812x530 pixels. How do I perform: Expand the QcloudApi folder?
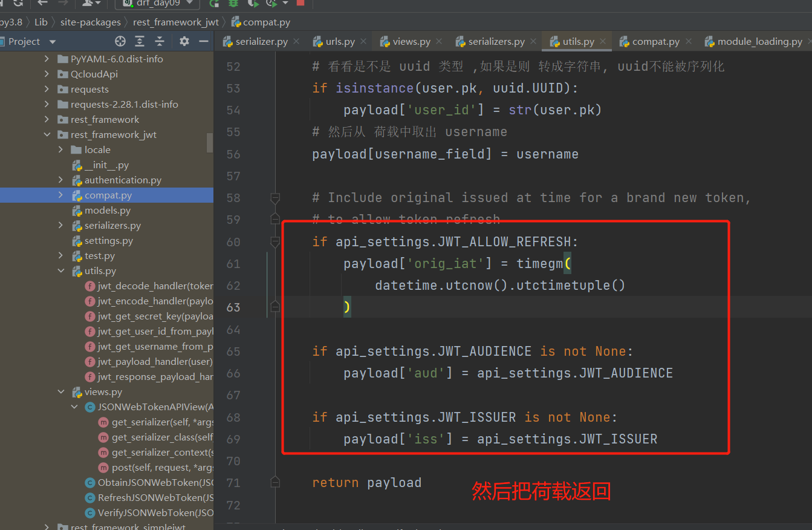click(x=47, y=74)
